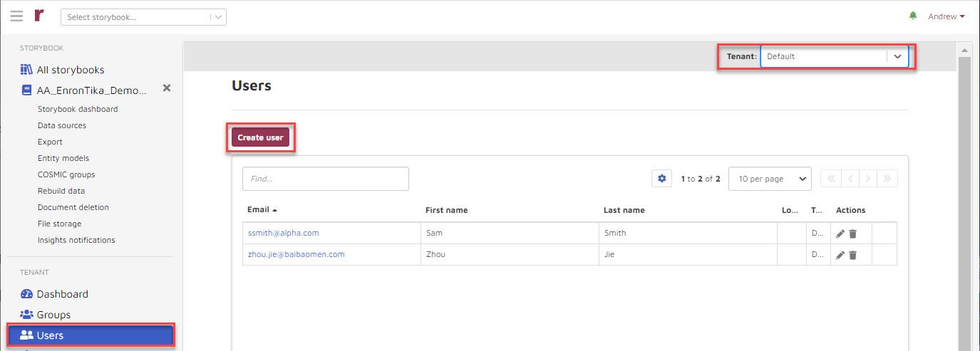Open All storybooks
The image size is (980, 351).
(71, 70)
